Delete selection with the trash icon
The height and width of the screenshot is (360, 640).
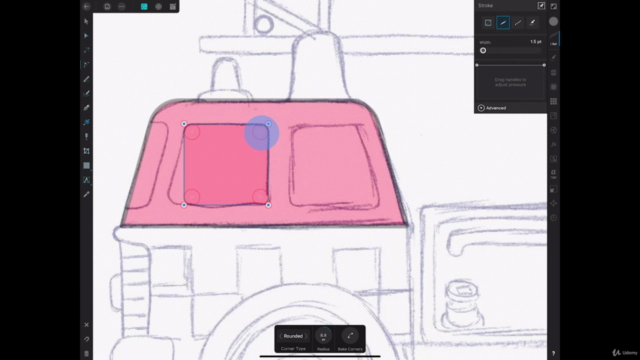[x=86, y=353]
